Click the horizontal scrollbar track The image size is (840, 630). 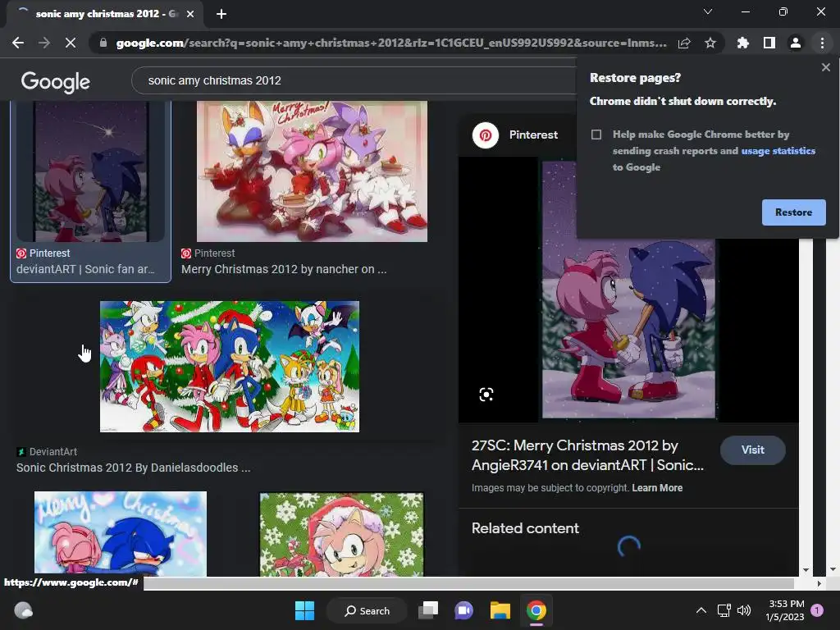click(468, 583)
